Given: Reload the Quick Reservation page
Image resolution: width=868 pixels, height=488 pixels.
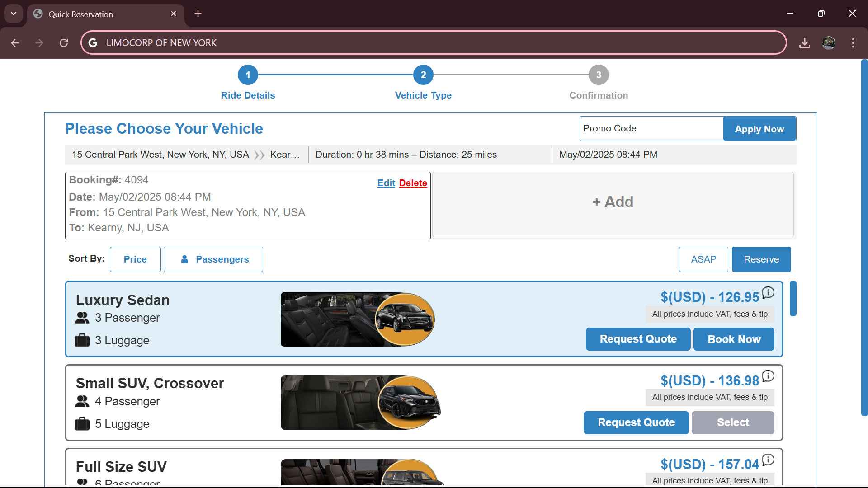Looking at the screenshot, I should [x=64, y=43].
